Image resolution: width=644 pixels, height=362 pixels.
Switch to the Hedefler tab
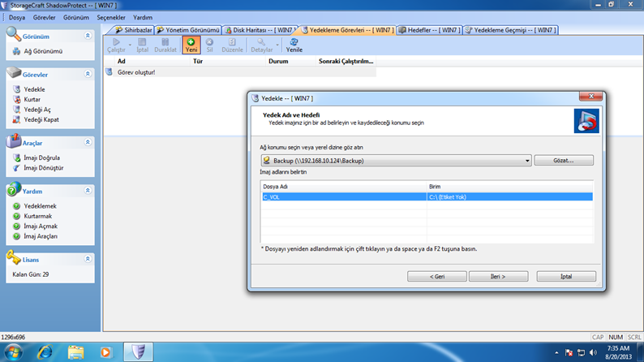pyautogui.click(x=430, y=30)
